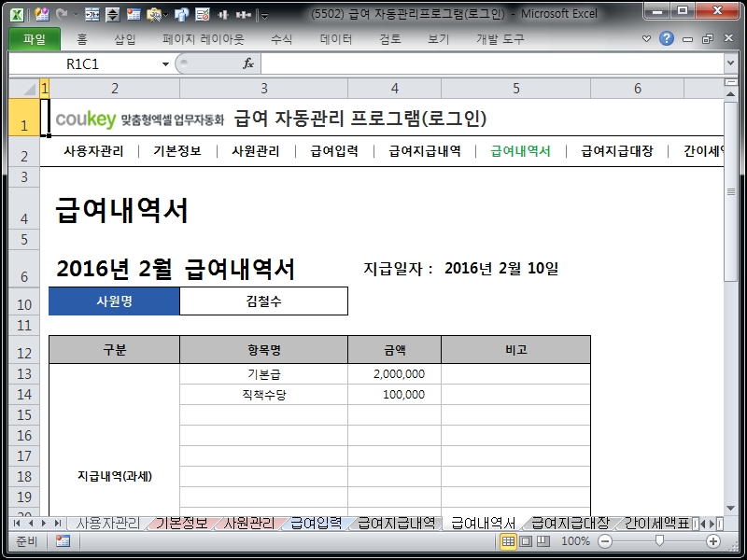
Task: Select the employee name cell 김철수
Action: coord(264,301)
